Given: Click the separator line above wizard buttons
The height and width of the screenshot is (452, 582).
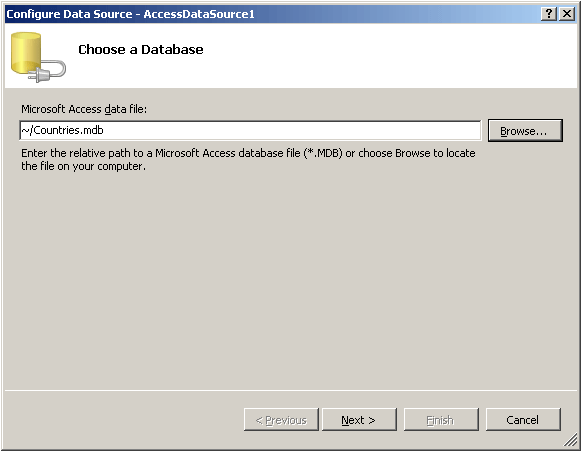Looking at the screenshot, I should [x=291, y=390].
